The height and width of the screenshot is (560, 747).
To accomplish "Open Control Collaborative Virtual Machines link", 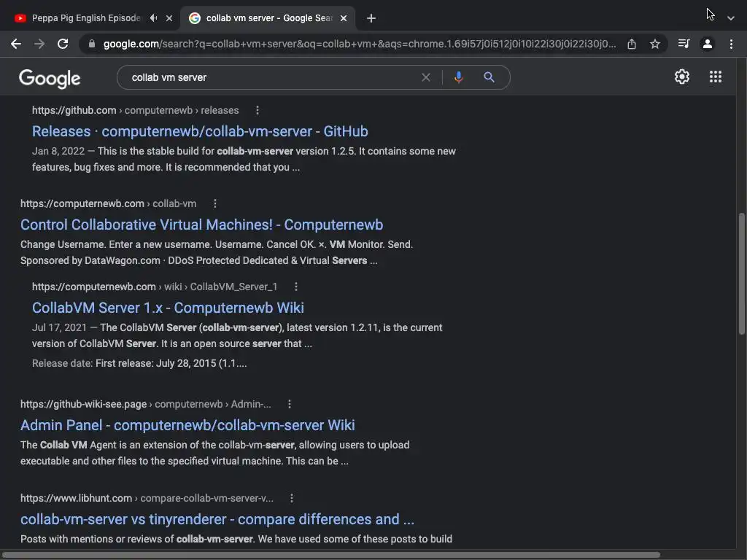I will coord(201,225).
